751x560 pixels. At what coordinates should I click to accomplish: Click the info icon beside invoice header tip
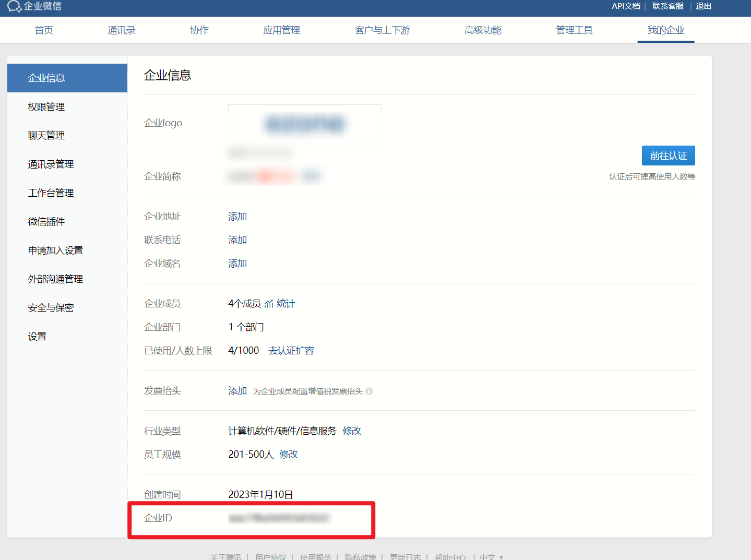[369, 391]
